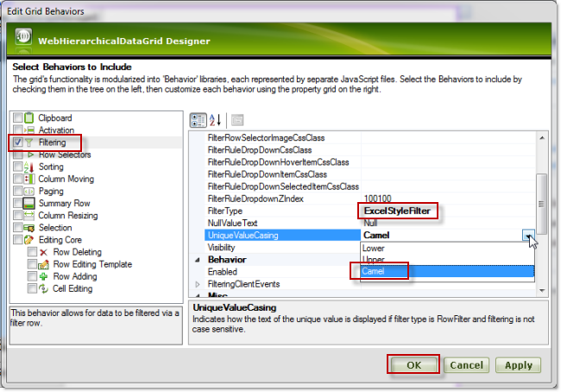
Task: Open the UniqueValueCasing dropdown arrow
Action: (526, 235)
